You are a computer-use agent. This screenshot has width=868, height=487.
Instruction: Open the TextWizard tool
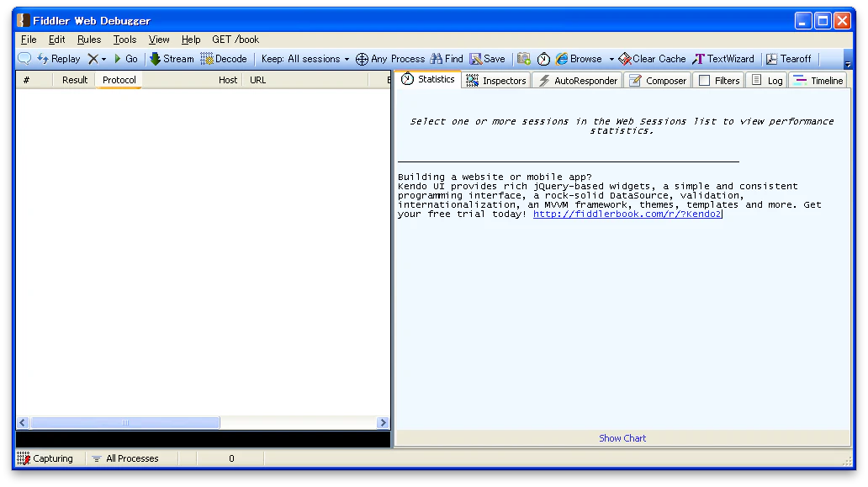(x=723, y=59)
